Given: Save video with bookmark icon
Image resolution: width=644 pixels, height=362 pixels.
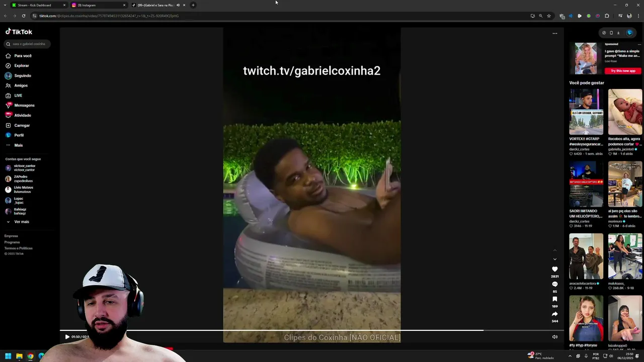Looking at the screenshot, I should (x=555, y=299).
